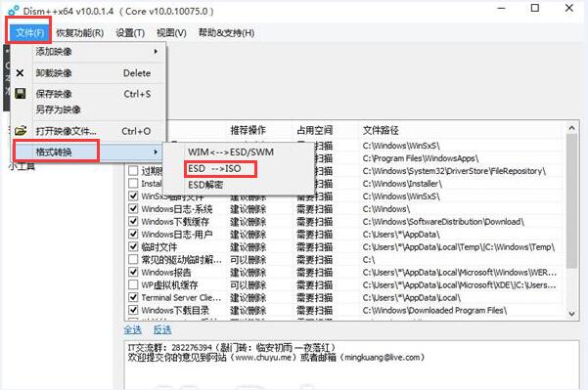This screenshot has width=588, height=390.
Task: Select path C:\Windows\SoftwareDistribution\Download\
Action: 443,222
